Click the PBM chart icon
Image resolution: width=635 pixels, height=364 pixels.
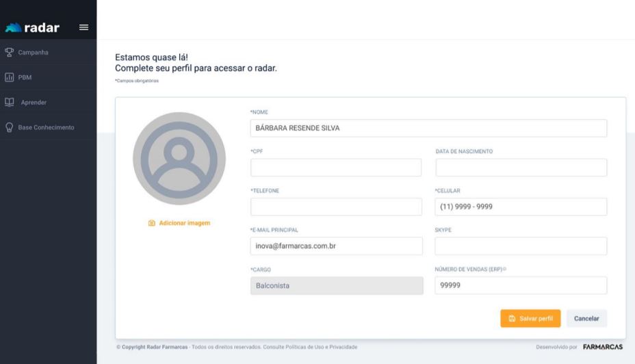coord(10,77)
